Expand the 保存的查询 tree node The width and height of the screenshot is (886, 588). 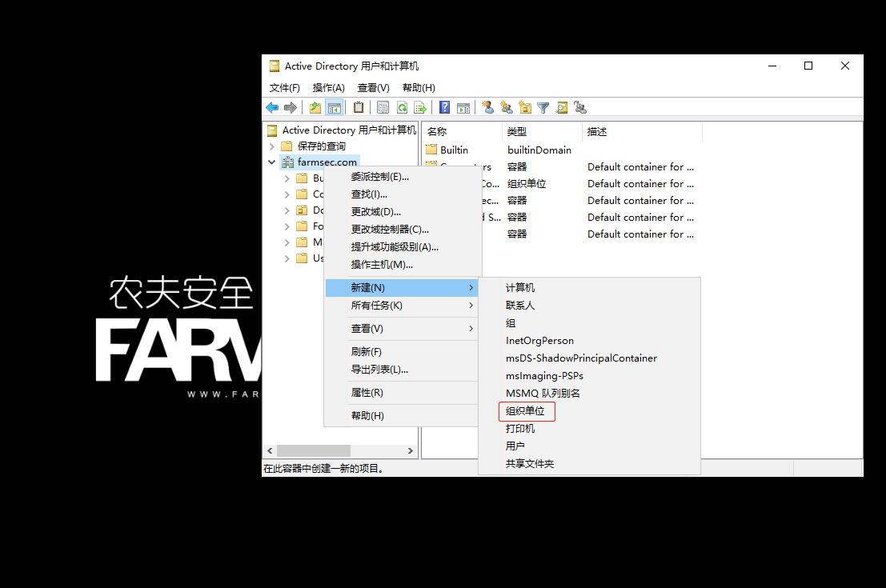point(271,146)
